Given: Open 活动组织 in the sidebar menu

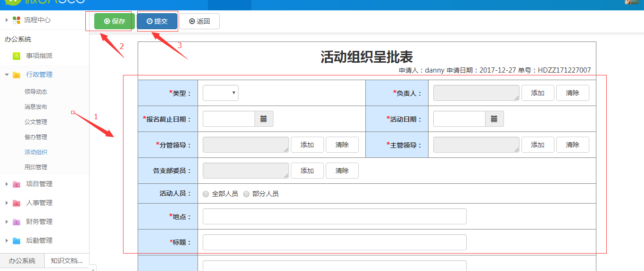Looking at the screenshot, I should pos(36,152).
